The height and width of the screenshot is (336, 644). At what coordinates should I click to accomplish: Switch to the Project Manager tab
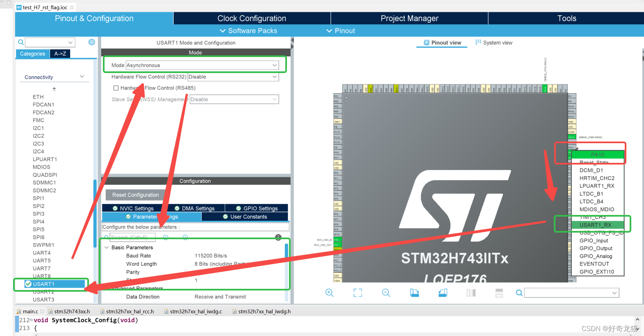pos(410,18)
